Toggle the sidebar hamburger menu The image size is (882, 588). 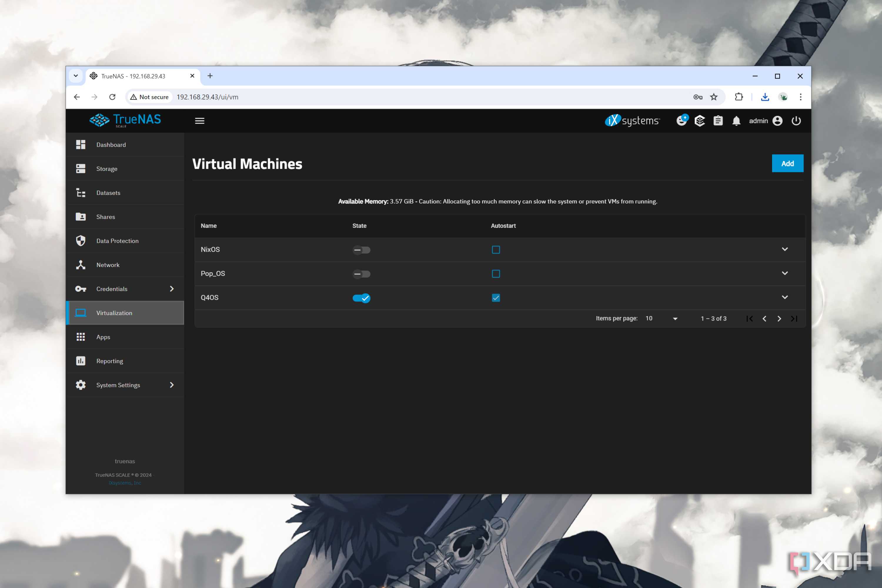click(200, 121)
